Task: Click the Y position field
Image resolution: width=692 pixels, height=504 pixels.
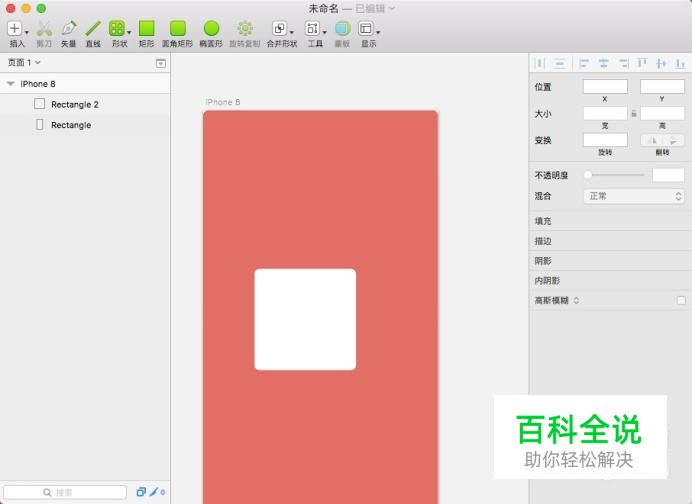Action: pos(662,87)
